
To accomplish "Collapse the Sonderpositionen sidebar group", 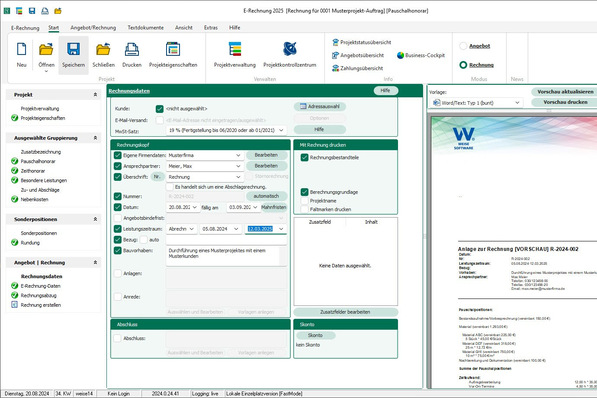I will 95,219.
